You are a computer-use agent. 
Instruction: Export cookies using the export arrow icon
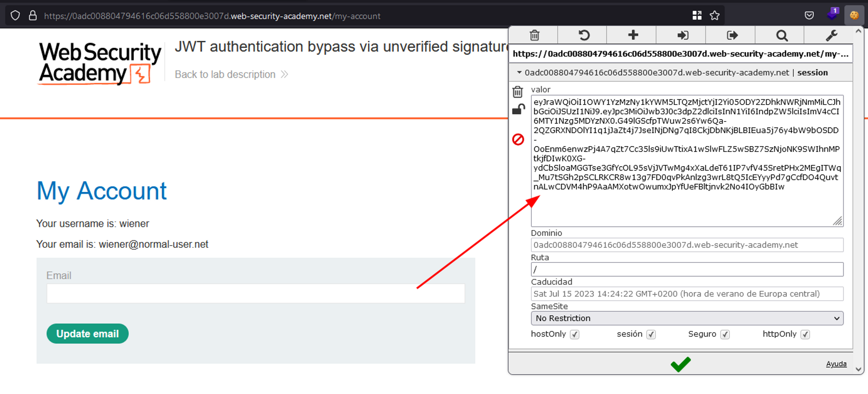point(732,35)
